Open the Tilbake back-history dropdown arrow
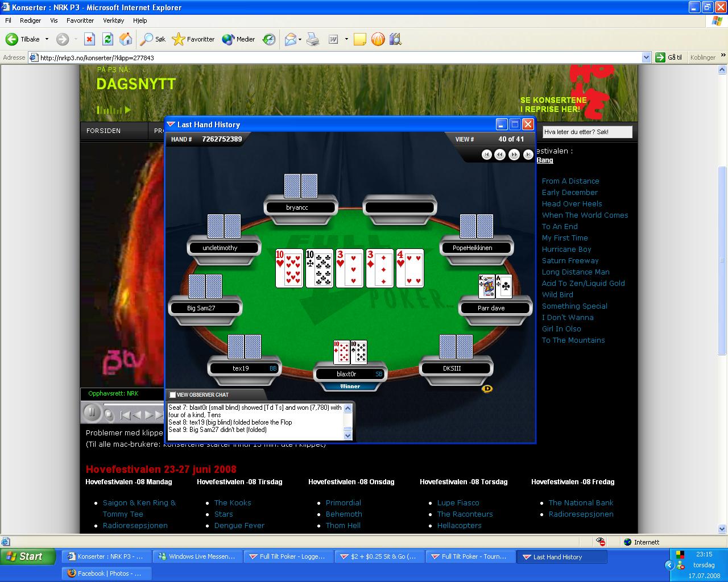This screenshot has height=582, width=728. (x=47, y=39)
